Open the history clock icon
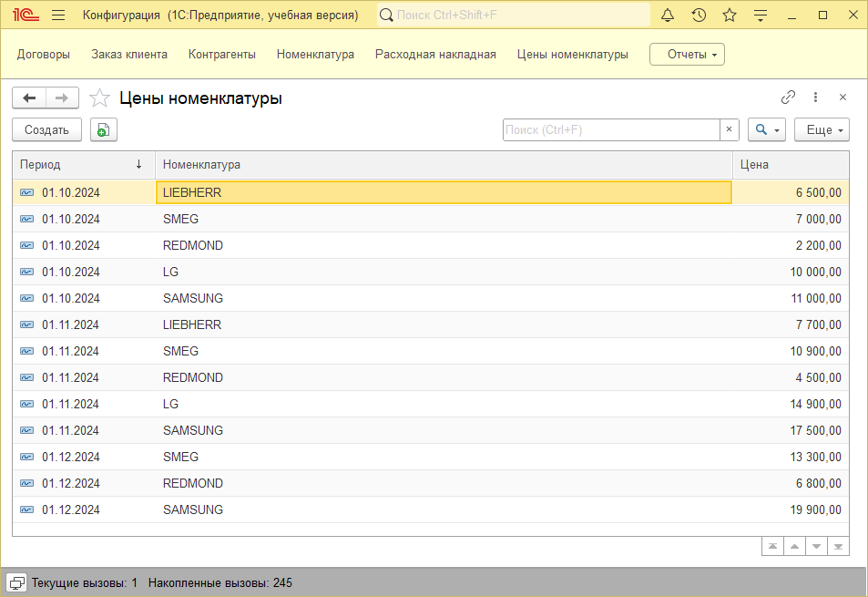Image resolution: width=868 pixels, height=597 pixels. (699, 15)
